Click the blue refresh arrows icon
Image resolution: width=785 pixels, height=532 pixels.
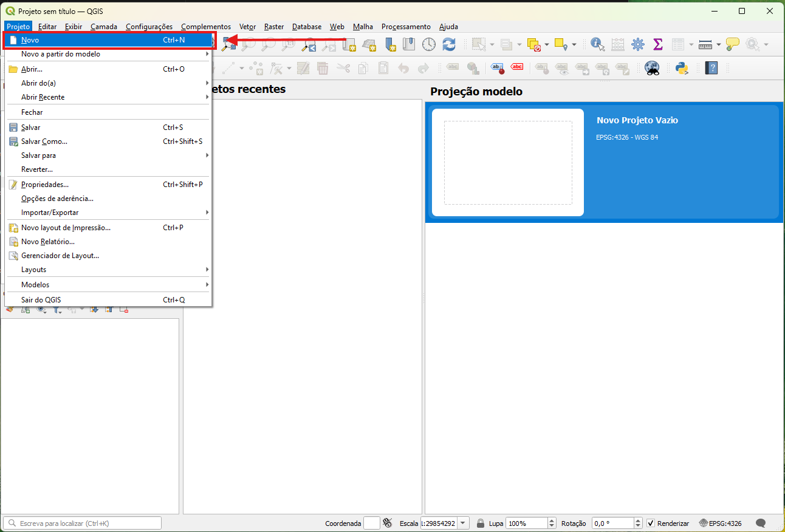pos(449,44)
